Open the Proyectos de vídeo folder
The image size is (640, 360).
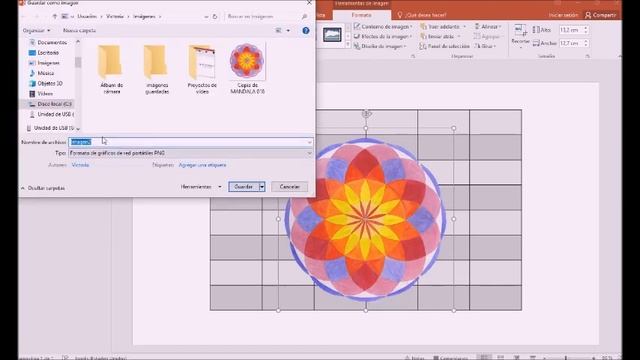[x=202, y=69]
